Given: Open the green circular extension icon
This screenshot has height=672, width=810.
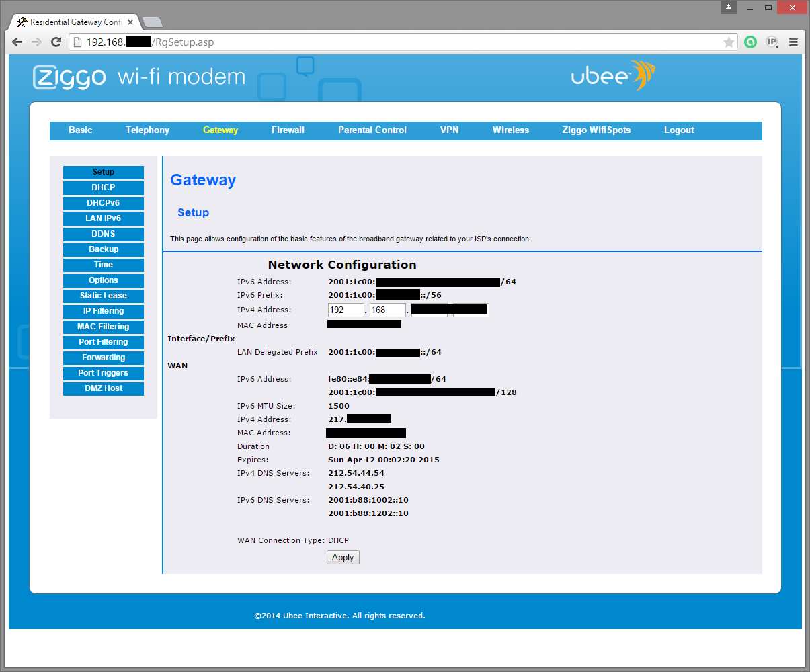Looking at the screenshot, I should point(751,42).
